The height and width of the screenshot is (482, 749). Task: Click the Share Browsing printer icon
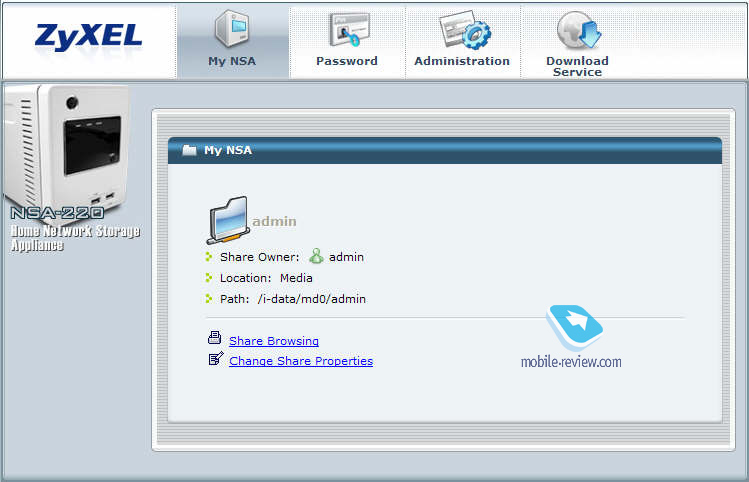tap(214, 338)
